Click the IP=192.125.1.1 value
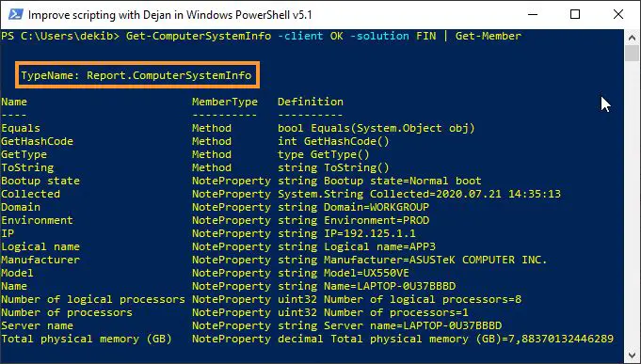The width and height of the screenshot is (641, 364). [370, 233]
